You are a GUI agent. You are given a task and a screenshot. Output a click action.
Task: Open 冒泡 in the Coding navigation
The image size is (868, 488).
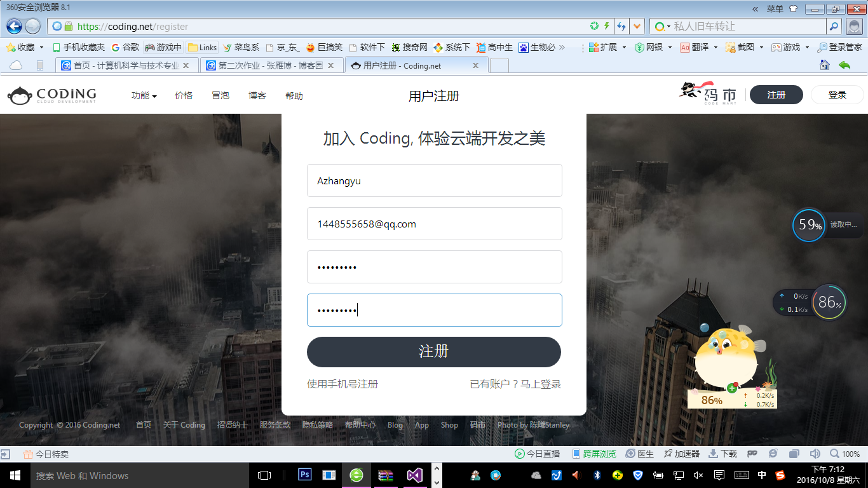pos(220,95)
